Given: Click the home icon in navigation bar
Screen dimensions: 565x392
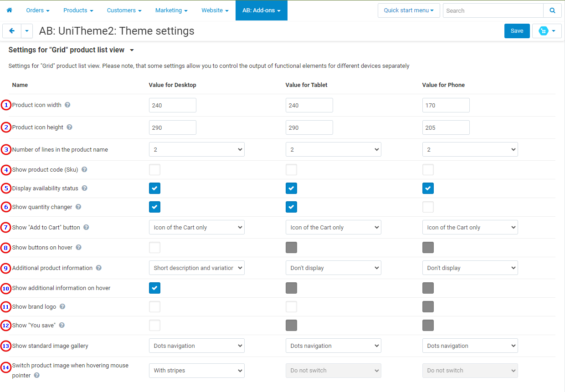Looking at the screenshot, I should pyautogui.click(x=9, y=10).
